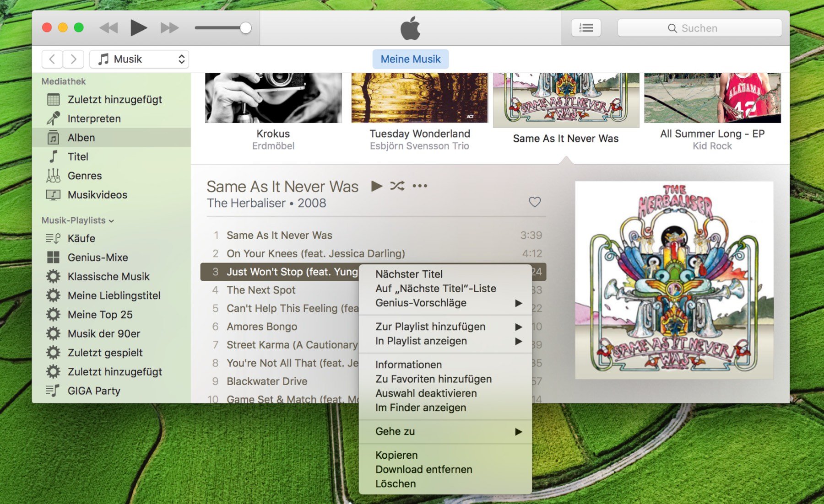
Task: Open Genius-Mixe grid icon entry
Action: pos(53,257)
